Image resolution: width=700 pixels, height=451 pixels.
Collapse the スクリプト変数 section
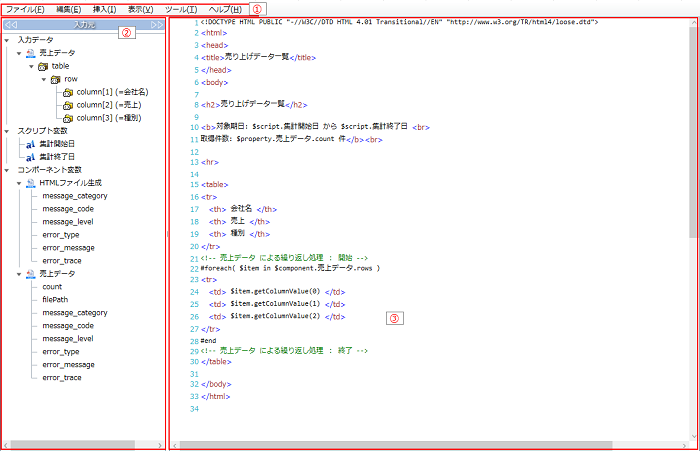pos(8,130)
